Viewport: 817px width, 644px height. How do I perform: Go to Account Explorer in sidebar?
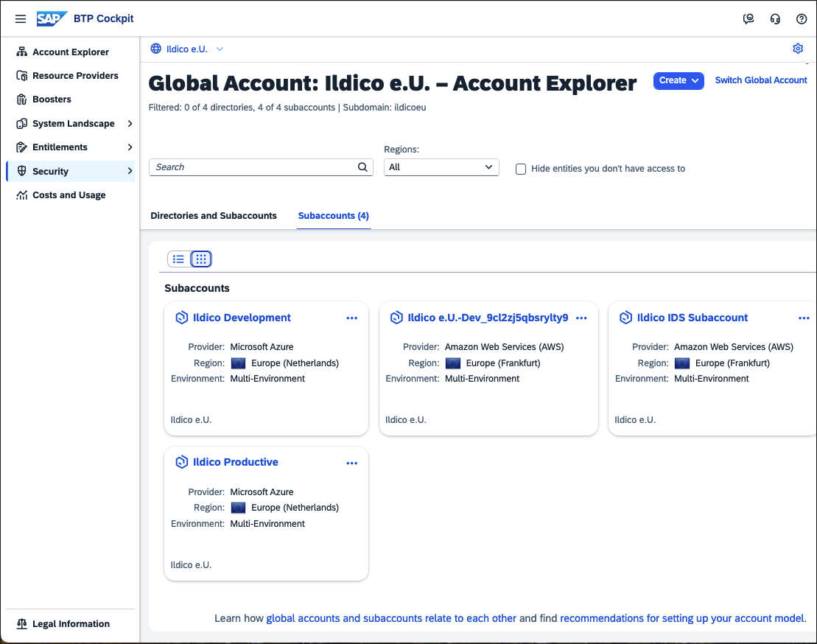pos(70,52)
